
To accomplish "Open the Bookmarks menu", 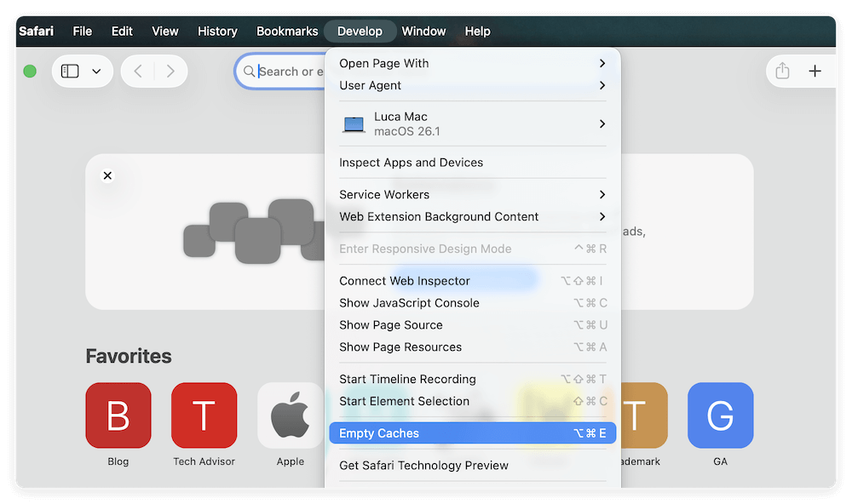I will 287,31.
